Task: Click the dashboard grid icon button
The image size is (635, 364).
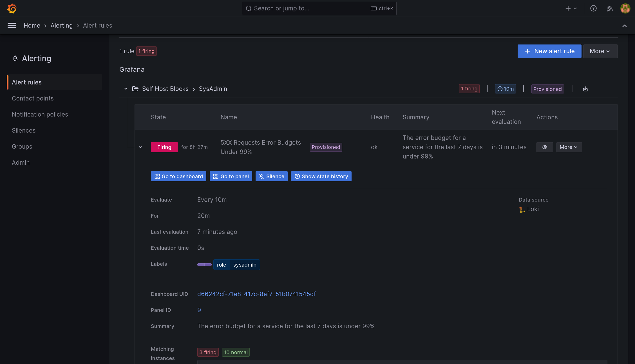Action: click(x=156, y=176)
